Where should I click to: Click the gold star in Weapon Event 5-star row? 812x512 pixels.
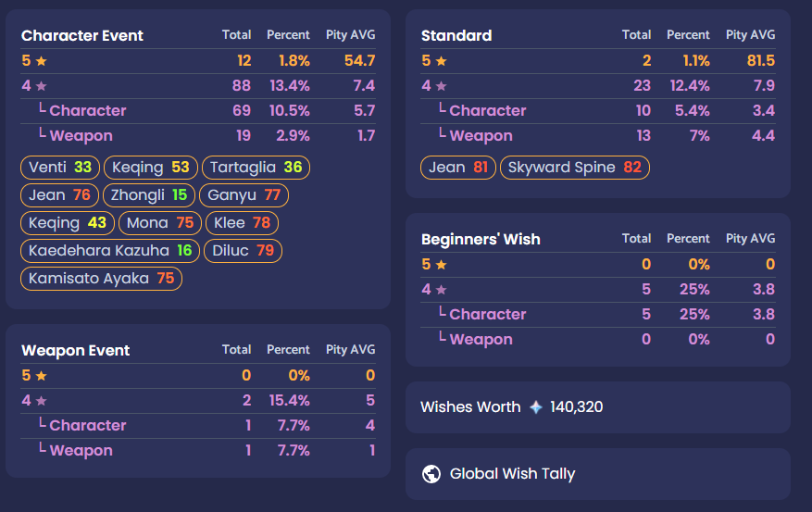[x=42, y=376]
